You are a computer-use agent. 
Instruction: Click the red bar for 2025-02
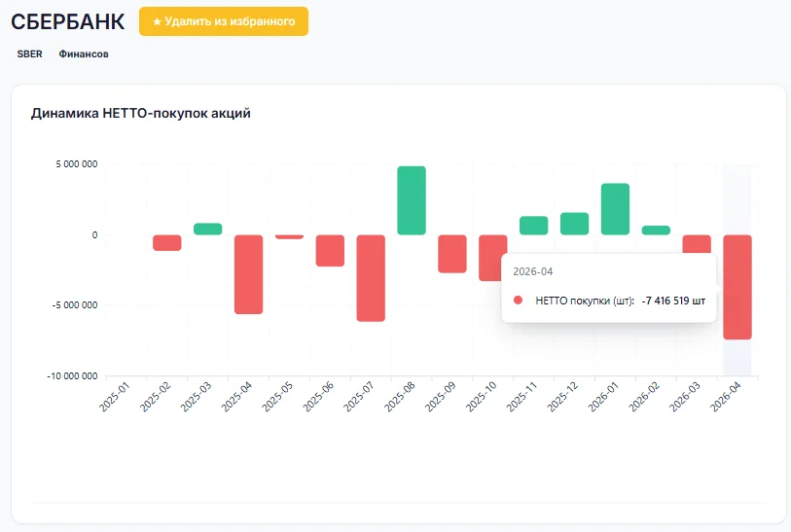[167, 242]
